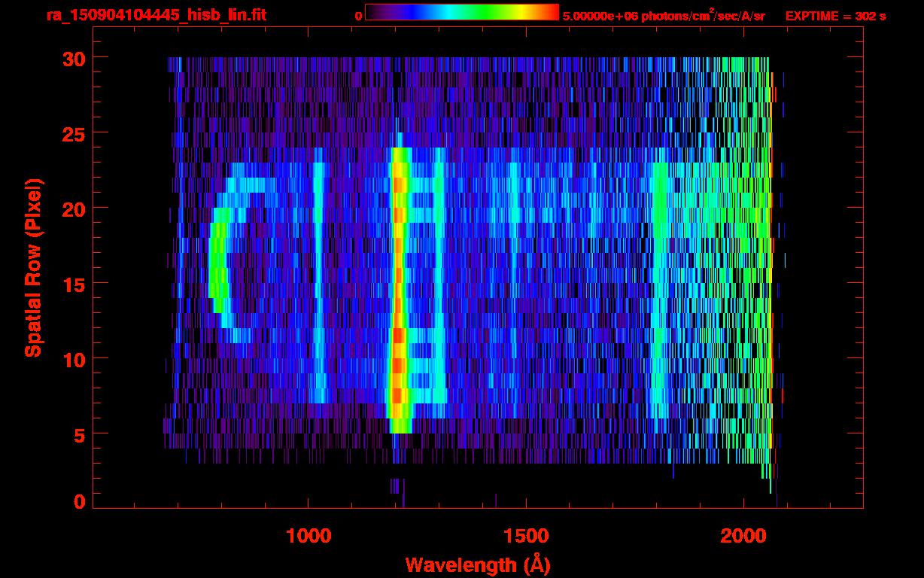Click the EXPTIME = 302 s label

pyautogui.click(x=835, y=16)
